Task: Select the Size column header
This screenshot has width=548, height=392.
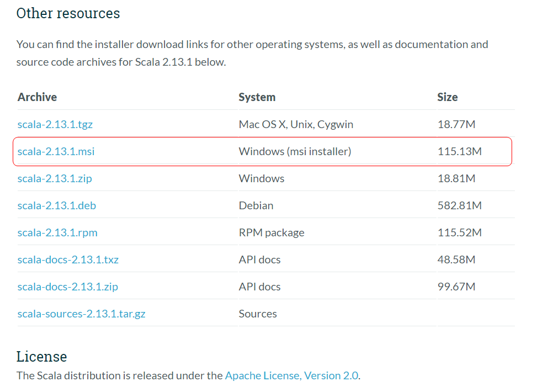Action: (448, 97)
